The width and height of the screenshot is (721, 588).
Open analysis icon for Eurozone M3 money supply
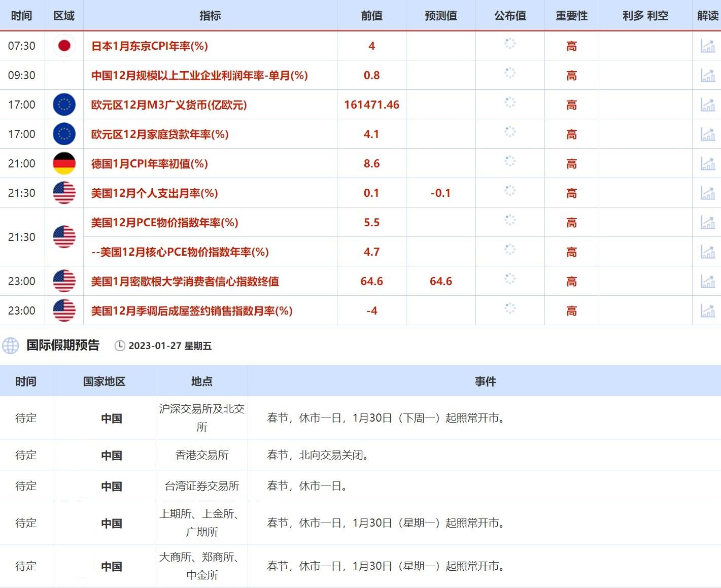pyautogui.click(x=707, y=105)
